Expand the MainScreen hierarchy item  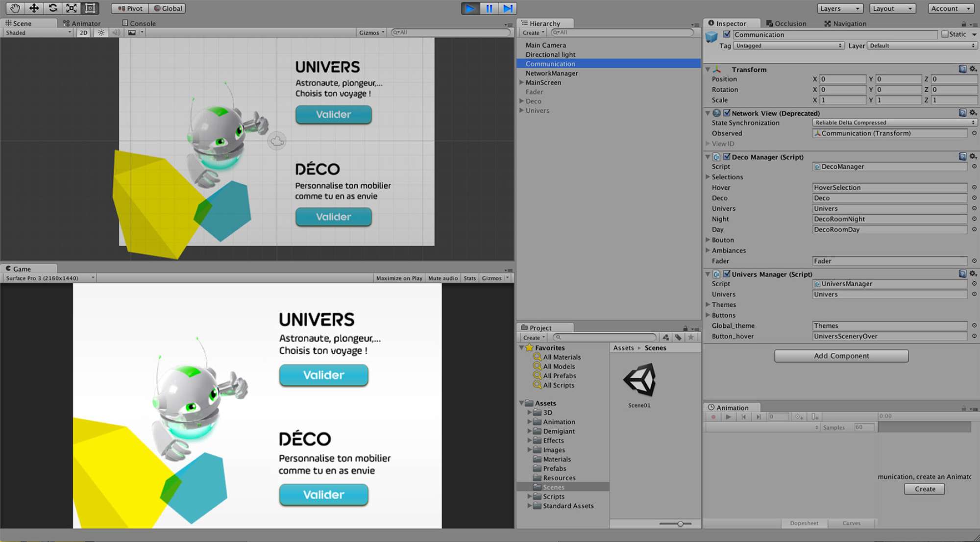tap(522, 82)
